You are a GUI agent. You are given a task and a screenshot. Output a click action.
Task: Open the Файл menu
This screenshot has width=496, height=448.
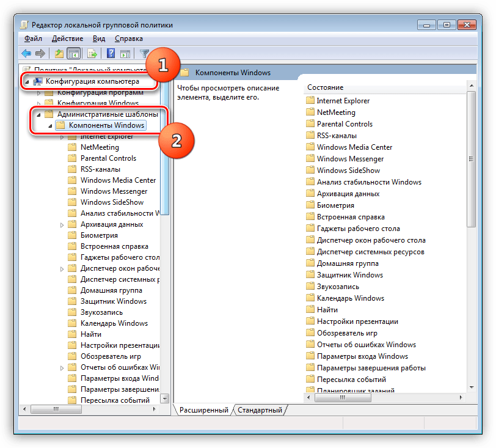(x=32, y=39)
